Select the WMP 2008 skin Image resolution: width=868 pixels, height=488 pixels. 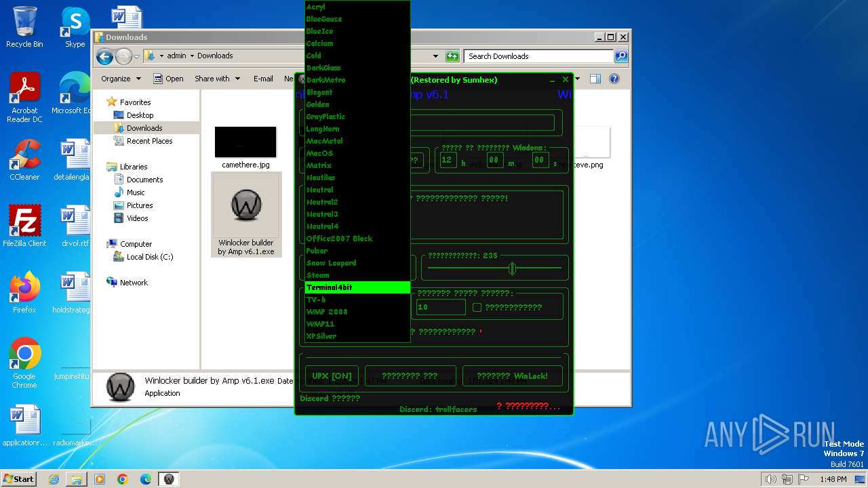357,312
